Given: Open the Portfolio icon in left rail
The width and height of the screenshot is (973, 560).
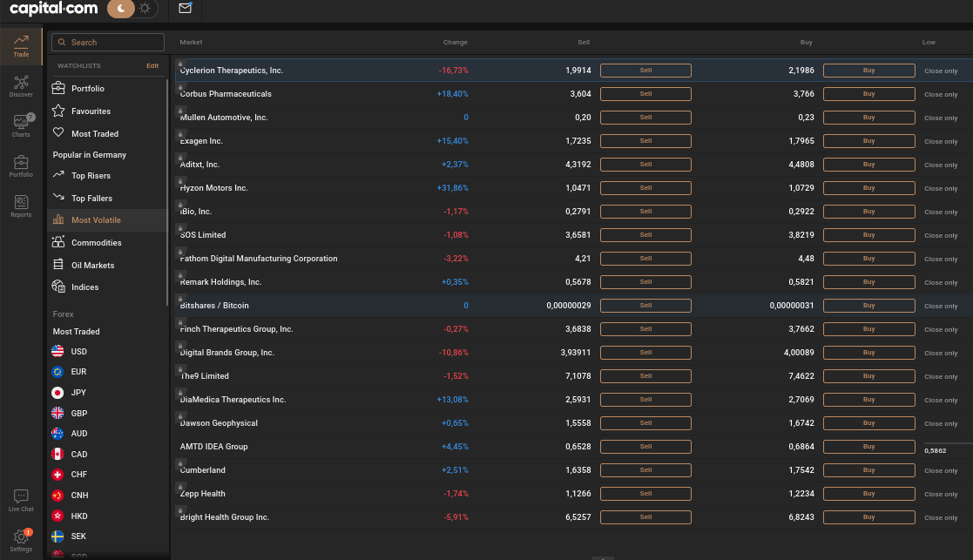Looking at the screenshot, I should coord(21,166).
